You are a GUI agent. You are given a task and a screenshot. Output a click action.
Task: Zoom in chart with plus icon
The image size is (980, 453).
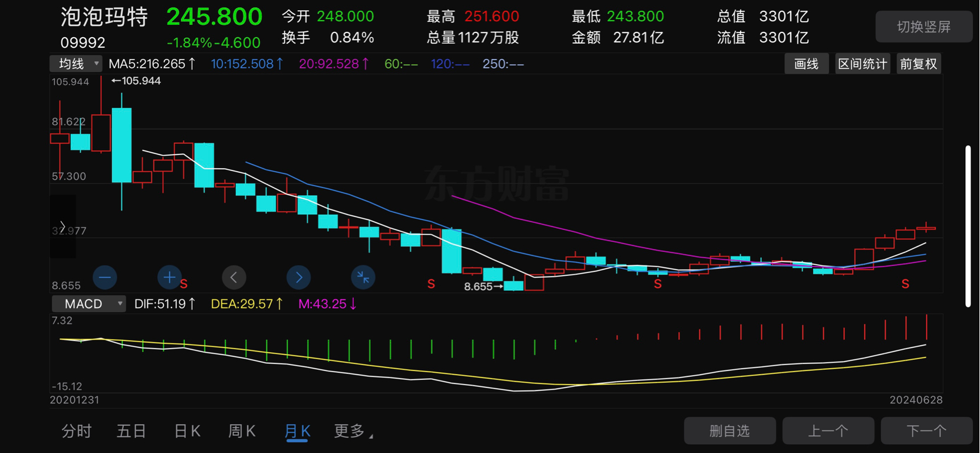coord(169,277)
